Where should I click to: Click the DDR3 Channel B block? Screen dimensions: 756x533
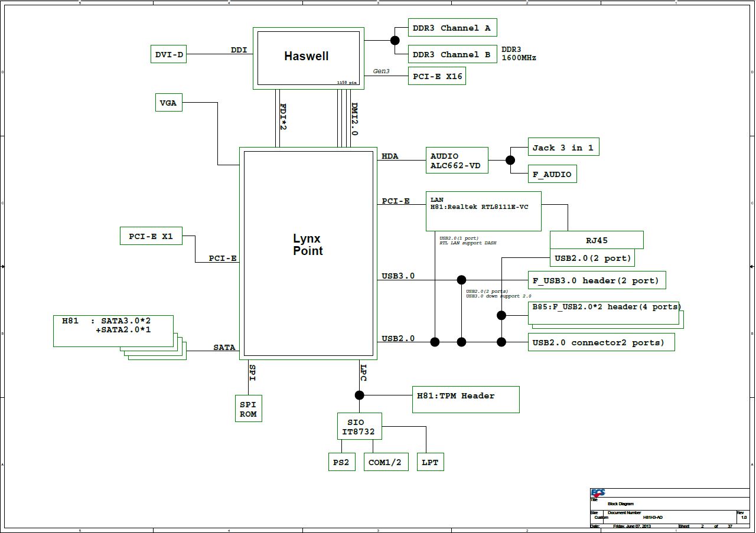tap(452, 54)
